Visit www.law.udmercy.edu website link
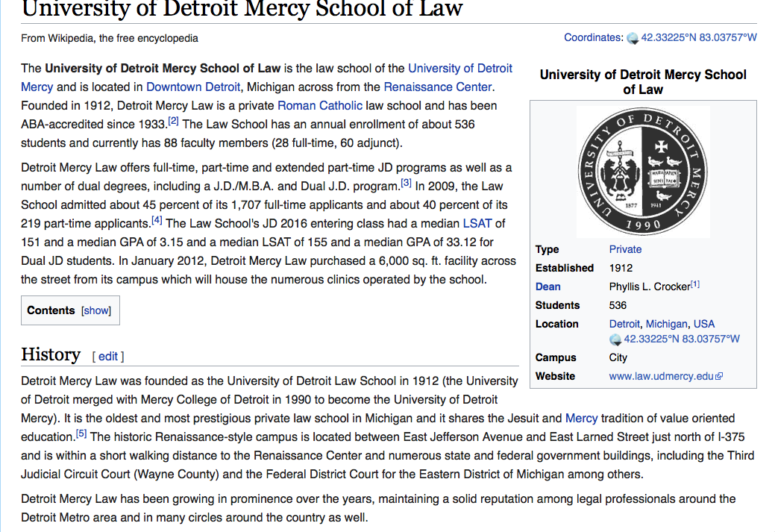775x532 pixels. tap(661, 376)
